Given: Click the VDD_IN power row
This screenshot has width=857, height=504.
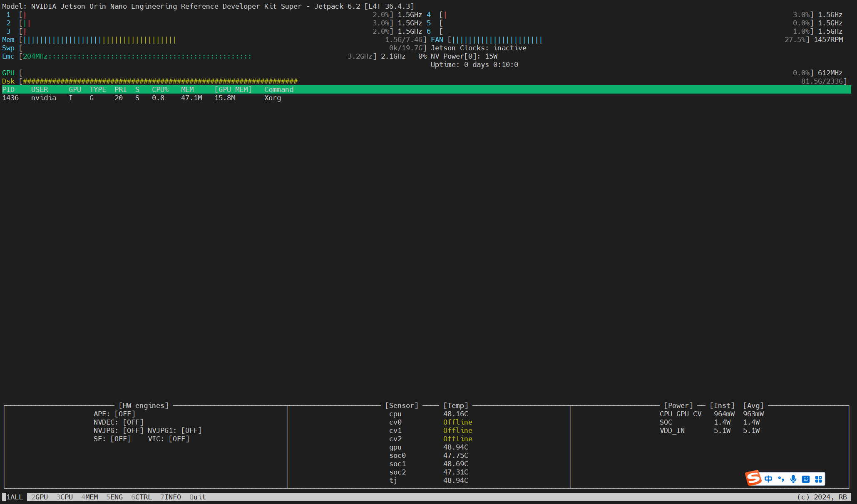Looking at the screenshot, I should 710,430.
